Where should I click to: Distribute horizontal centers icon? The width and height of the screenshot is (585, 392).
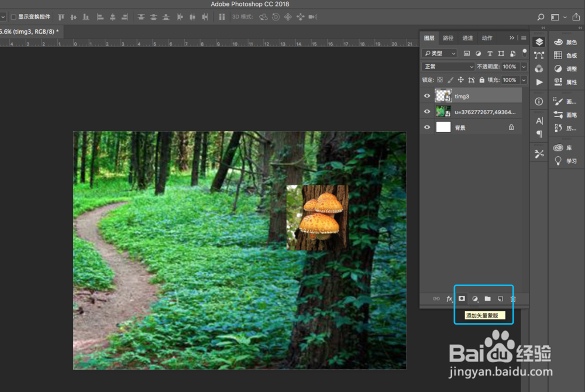192,17
